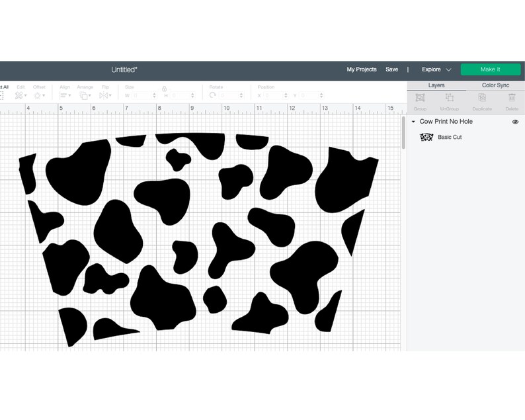525x420 pixels.
Task: Click the Height stepper arrows
Action: 192,95
